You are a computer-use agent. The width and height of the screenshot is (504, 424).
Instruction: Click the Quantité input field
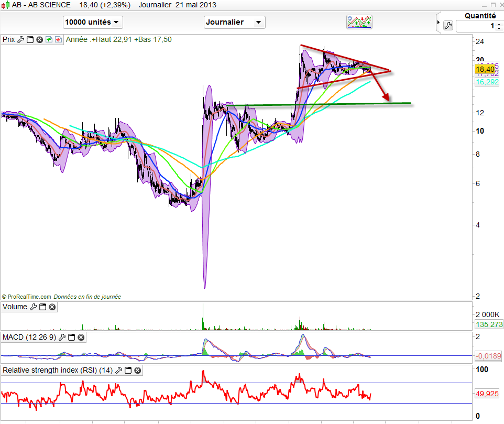(477, 26)
